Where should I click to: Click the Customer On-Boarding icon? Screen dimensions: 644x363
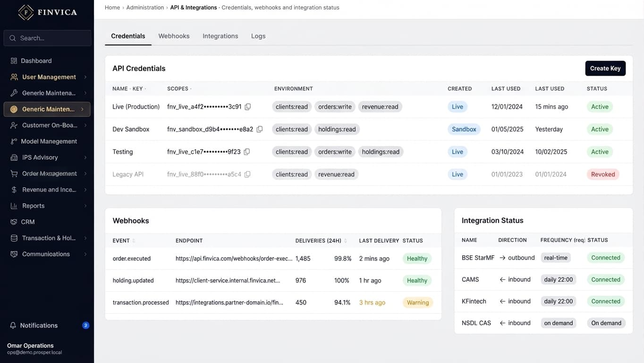click(14, 125)
